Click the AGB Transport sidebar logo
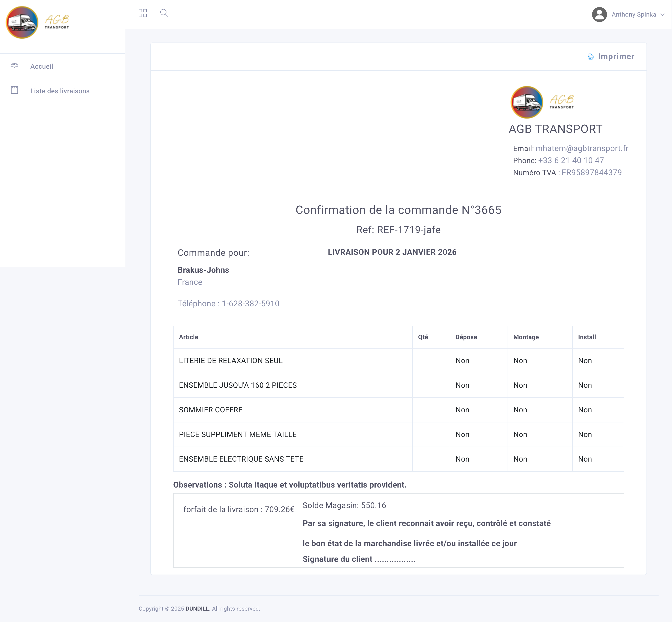672x622 pixels. pos(37,22)
